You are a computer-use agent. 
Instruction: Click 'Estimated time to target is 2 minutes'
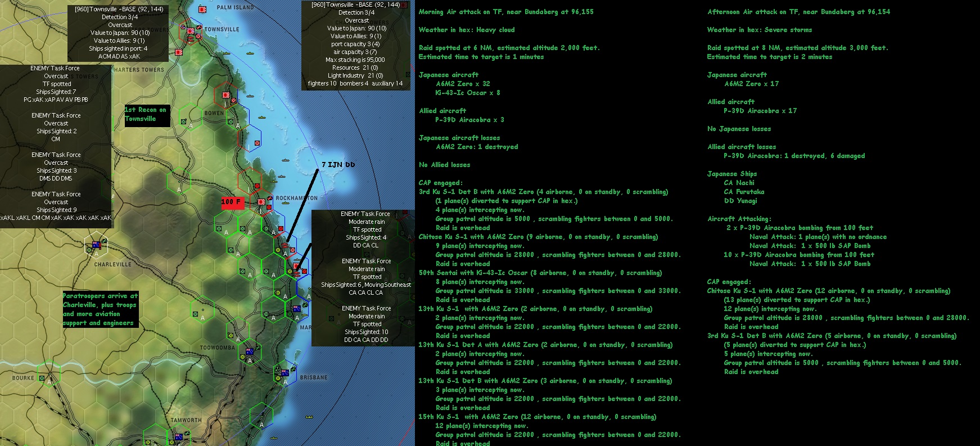tap(770, 57)
